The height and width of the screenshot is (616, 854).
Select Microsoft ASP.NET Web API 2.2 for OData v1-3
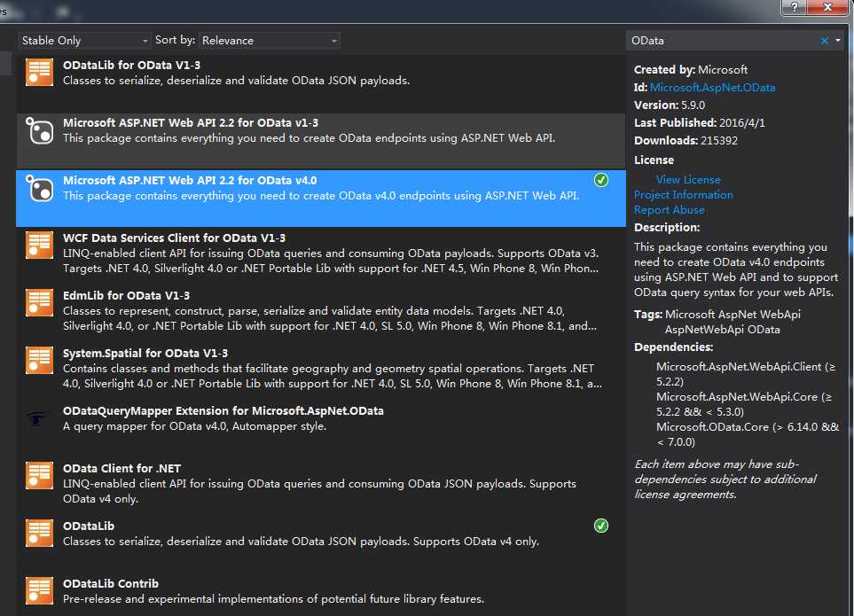[321, 140]
